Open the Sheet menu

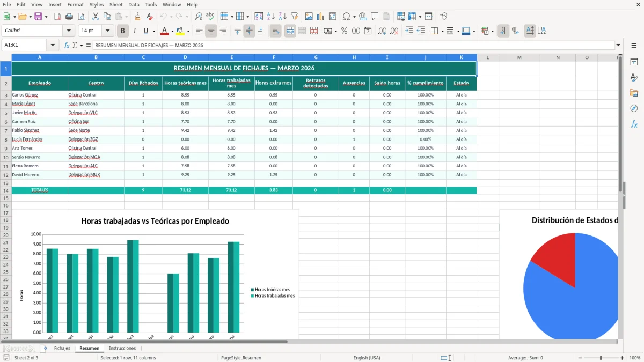(116, 4)
